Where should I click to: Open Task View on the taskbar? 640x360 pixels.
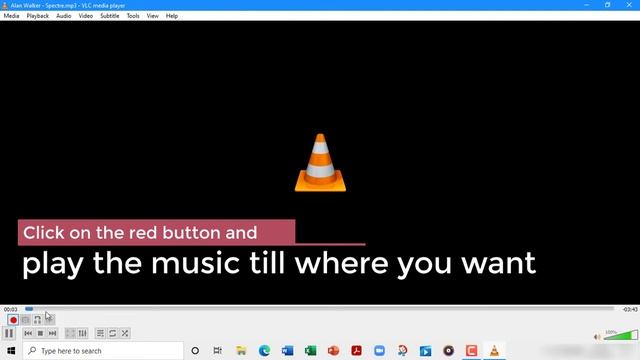point(218,351)
